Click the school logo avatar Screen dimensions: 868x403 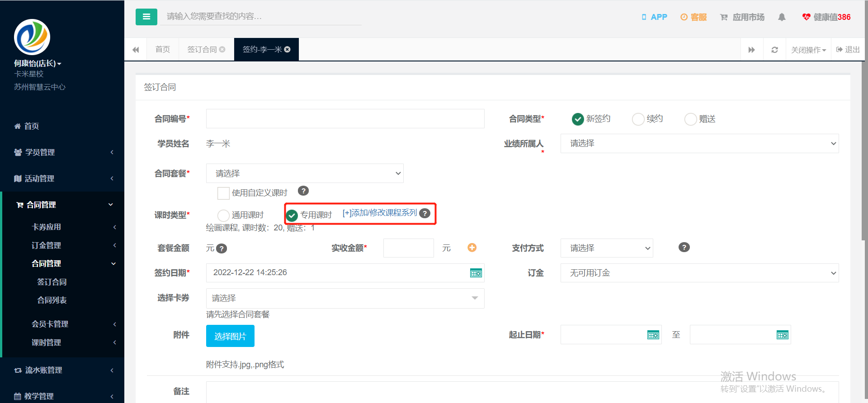coord(32,37)
